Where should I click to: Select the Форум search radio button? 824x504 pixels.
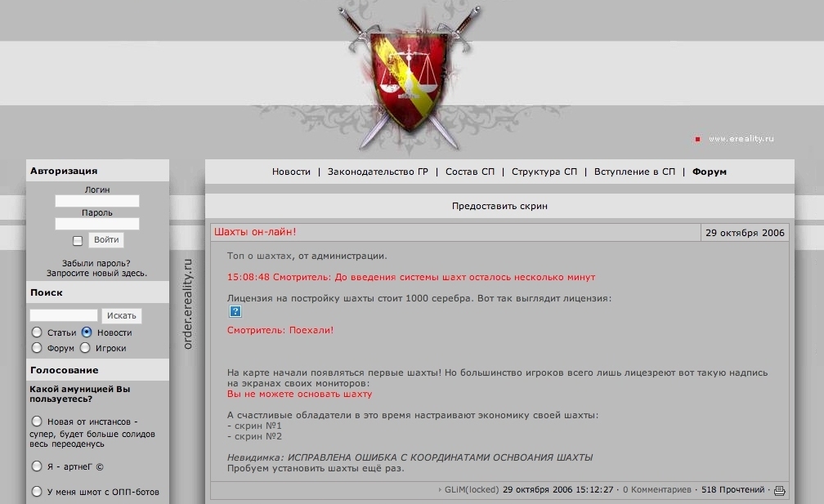coord(37,347)
